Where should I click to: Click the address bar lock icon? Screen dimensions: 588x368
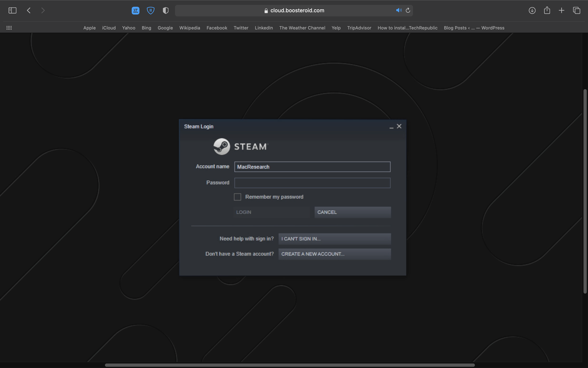pyautogui.click(x=266, y=10)
